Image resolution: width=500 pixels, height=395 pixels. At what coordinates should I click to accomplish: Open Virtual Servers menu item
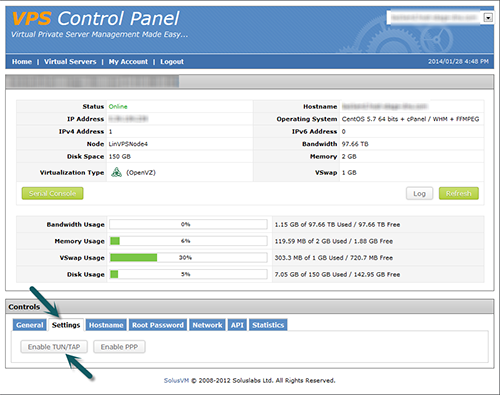70,62
